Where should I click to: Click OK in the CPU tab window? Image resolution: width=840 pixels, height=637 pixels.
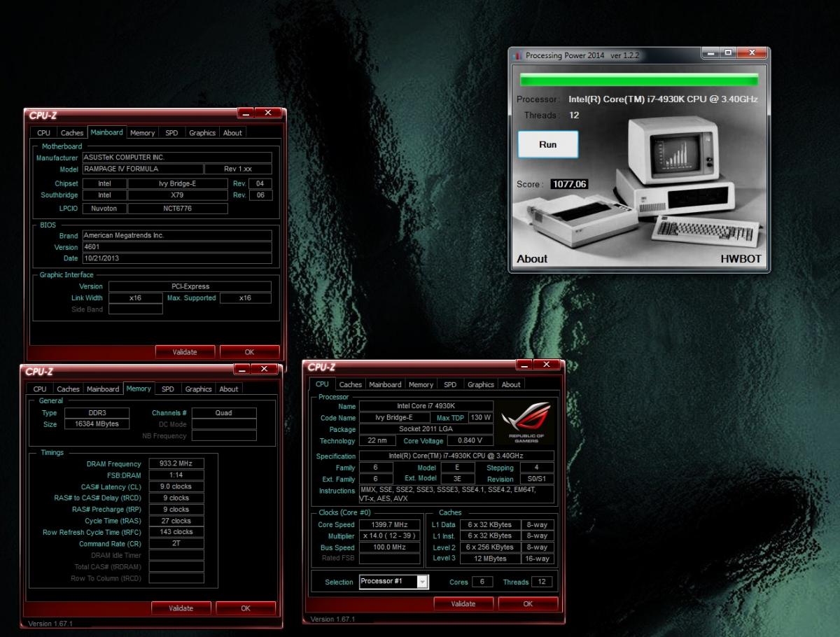528,603
